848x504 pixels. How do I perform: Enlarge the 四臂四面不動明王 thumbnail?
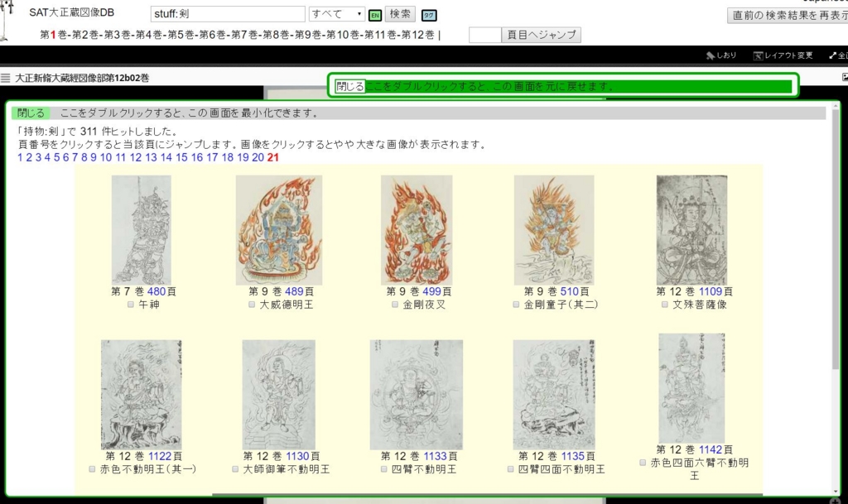coord(554,395)
